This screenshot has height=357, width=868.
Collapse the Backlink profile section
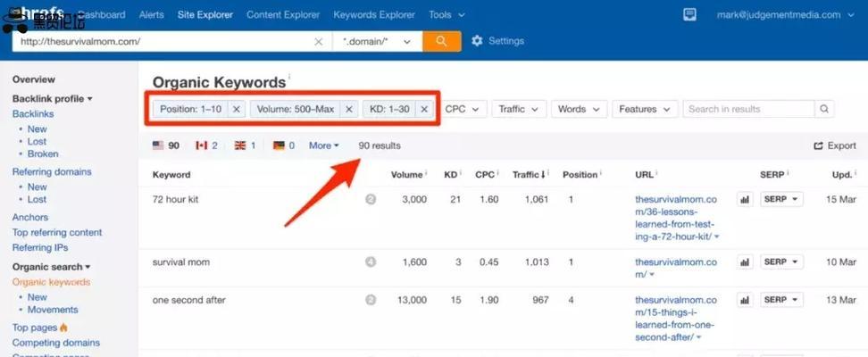click(x=52, y=98)
